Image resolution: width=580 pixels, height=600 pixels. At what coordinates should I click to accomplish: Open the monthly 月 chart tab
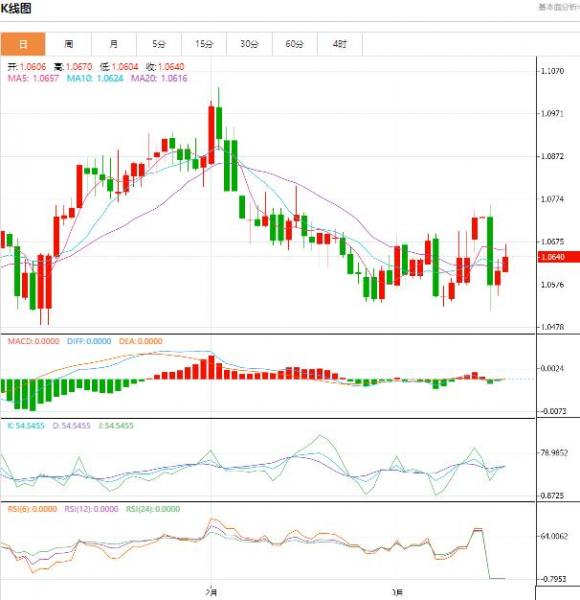(x=114, y=44)
